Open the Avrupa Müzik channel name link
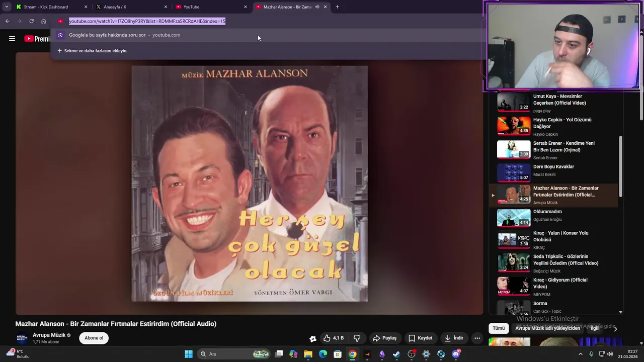Screen dimensions: 644x362 click(x=49, y=335)
